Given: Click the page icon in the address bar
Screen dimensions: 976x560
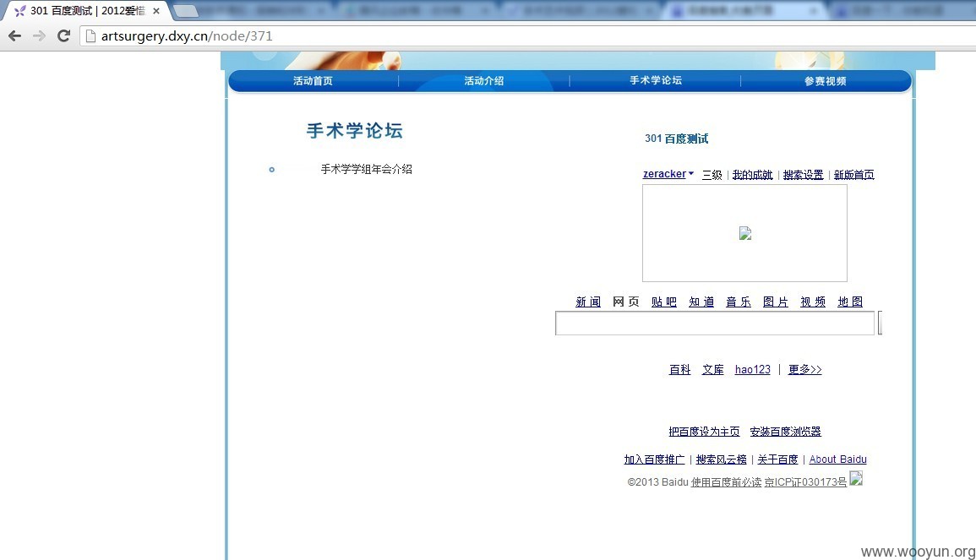Looking at the screenshot, I should [91, 36].
